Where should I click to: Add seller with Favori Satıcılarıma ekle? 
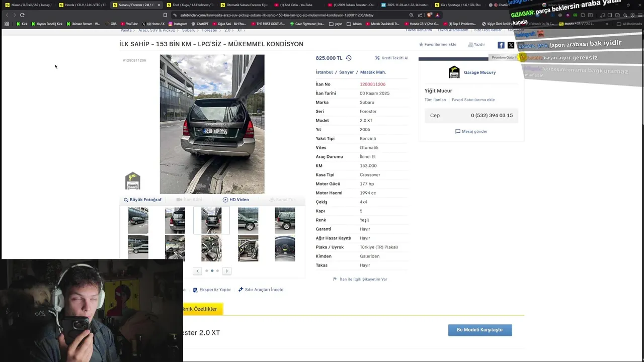pos(473,100)
